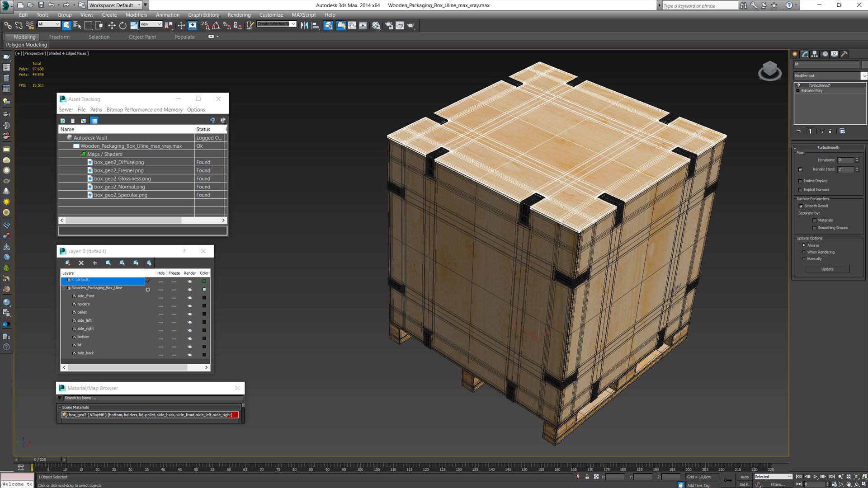Click the delete layer X icon

pos(81,263)
